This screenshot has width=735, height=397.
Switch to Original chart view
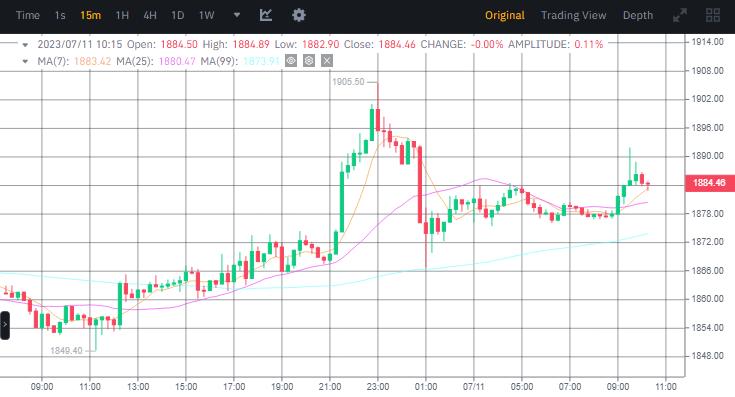pos(505,15)
